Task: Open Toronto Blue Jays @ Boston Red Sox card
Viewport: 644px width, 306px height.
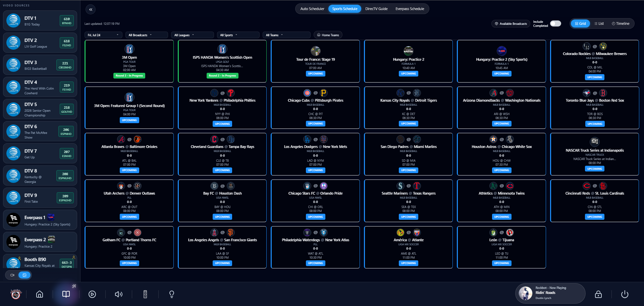Action: pyautogui.click(x=594, y=108)
